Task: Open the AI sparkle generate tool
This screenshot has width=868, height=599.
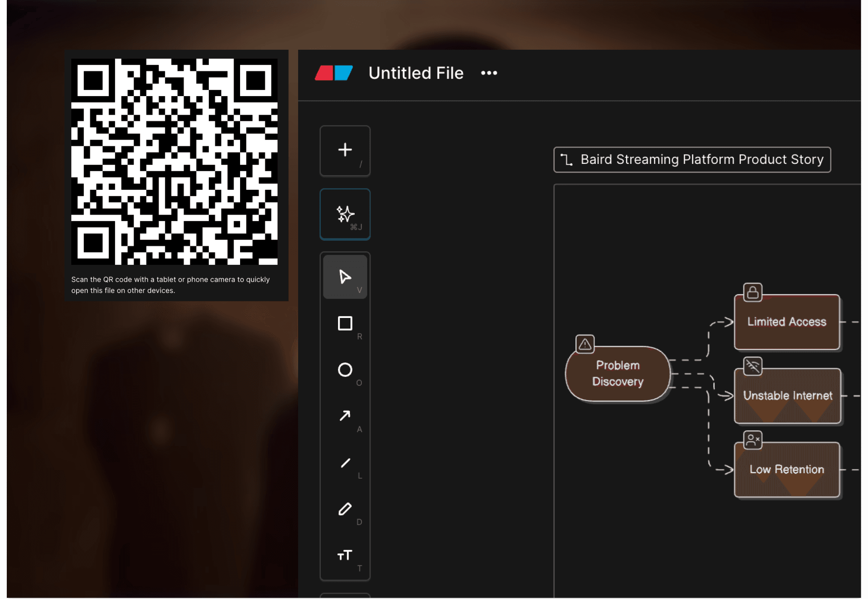Action: coord(345,214)
